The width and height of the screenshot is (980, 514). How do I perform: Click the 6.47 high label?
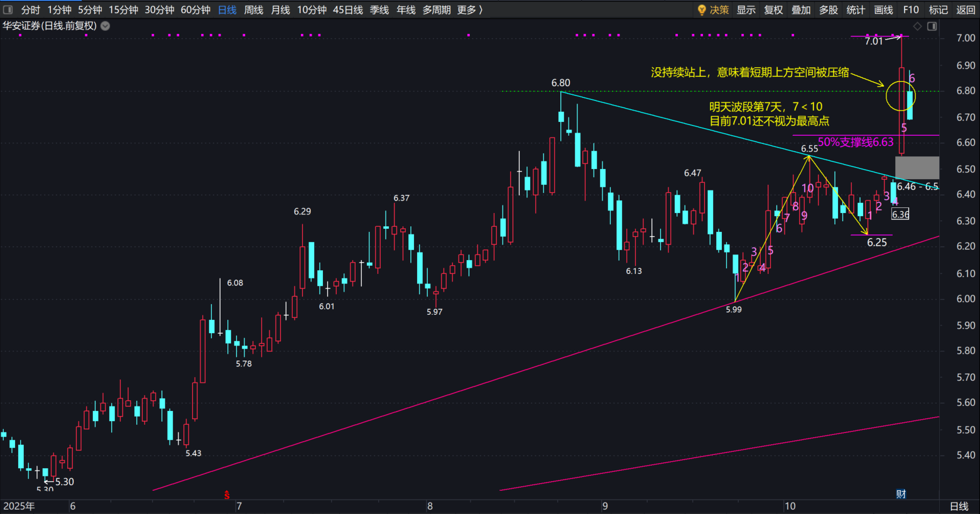click(693, 173)
